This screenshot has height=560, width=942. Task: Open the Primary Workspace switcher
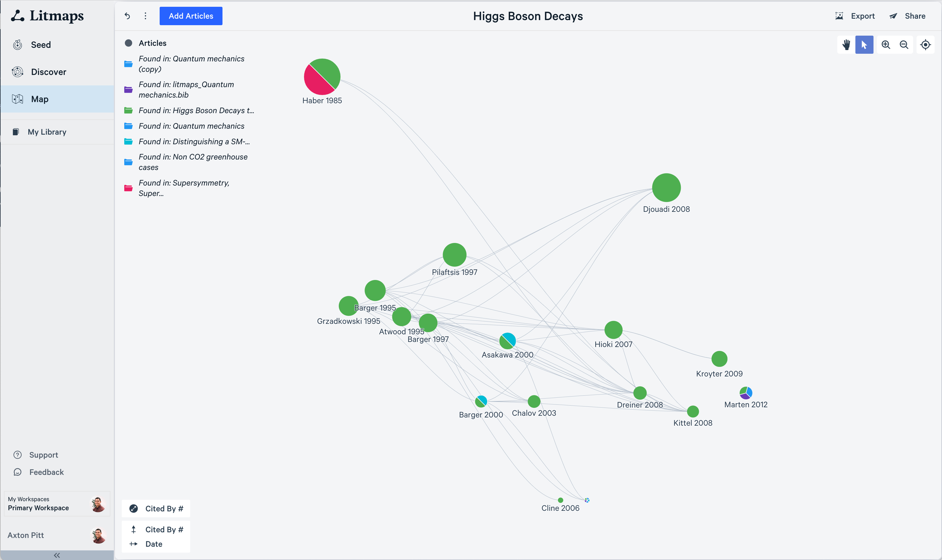(57, 504)
